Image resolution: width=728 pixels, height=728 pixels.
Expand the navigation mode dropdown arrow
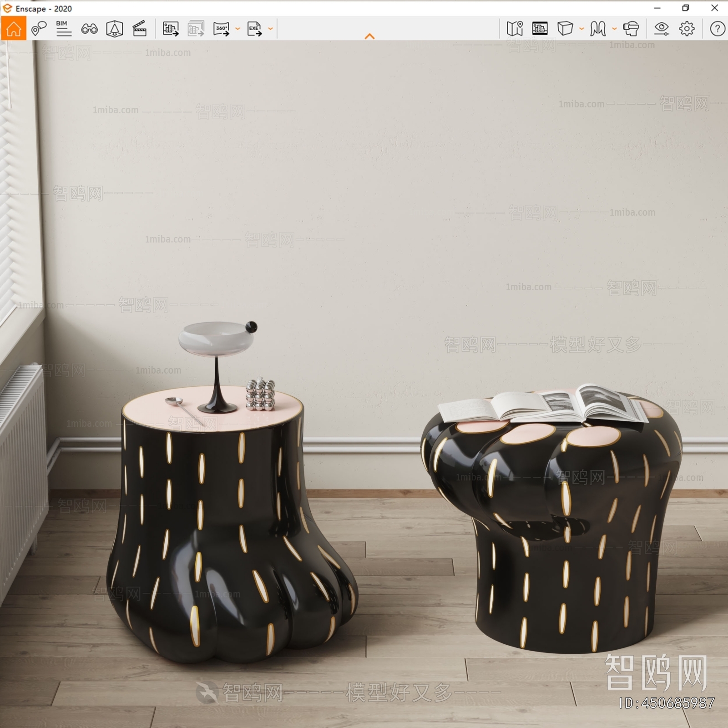pyautogui.click(x=614, y=29)
